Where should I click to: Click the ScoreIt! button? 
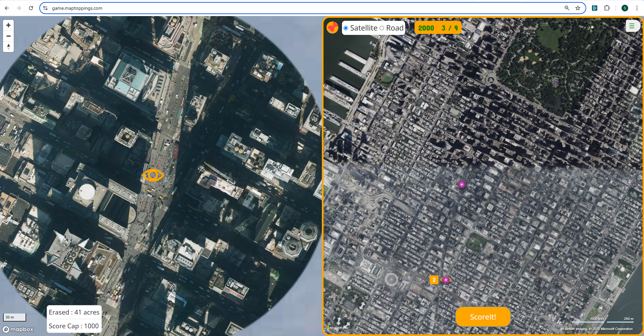coord(483,317)
